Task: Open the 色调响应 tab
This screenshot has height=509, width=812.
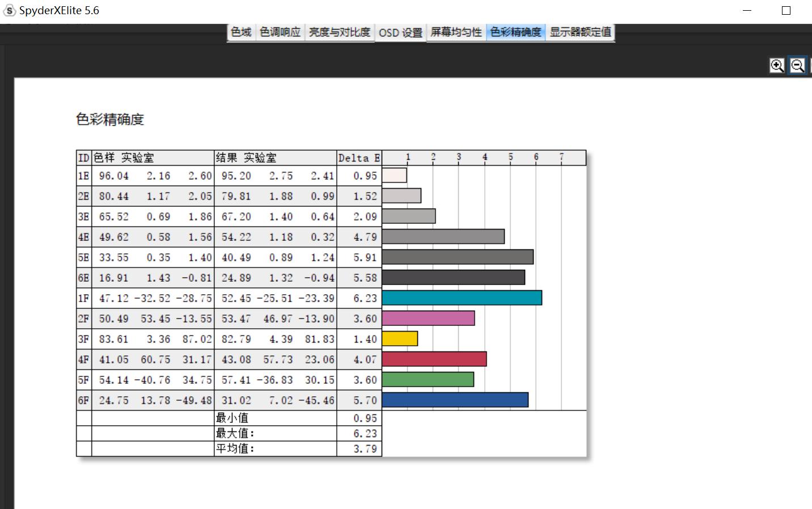Action: point(280,32)
